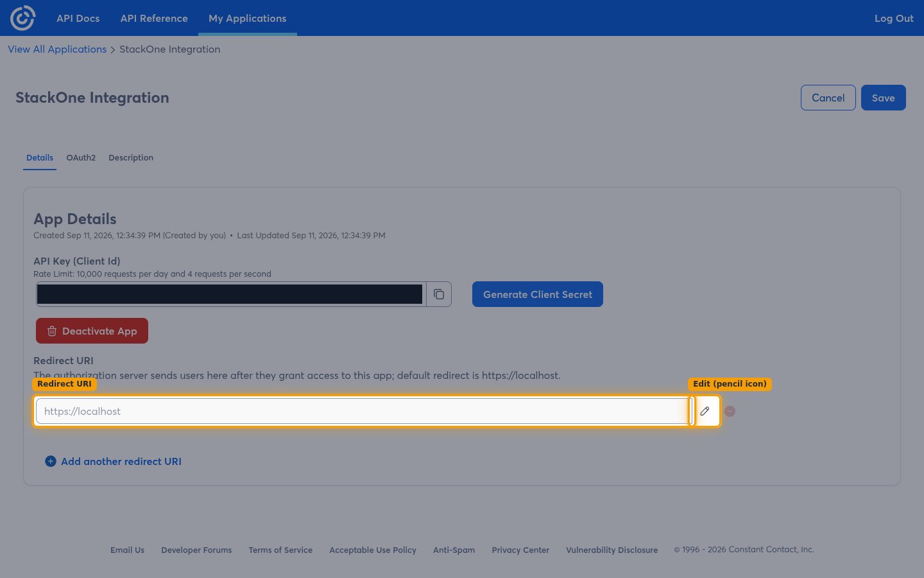The height and width of the screenshot is (578, 924).
Task: Click the Constant Contact logo icon
Action: click(x=23, y=18)
